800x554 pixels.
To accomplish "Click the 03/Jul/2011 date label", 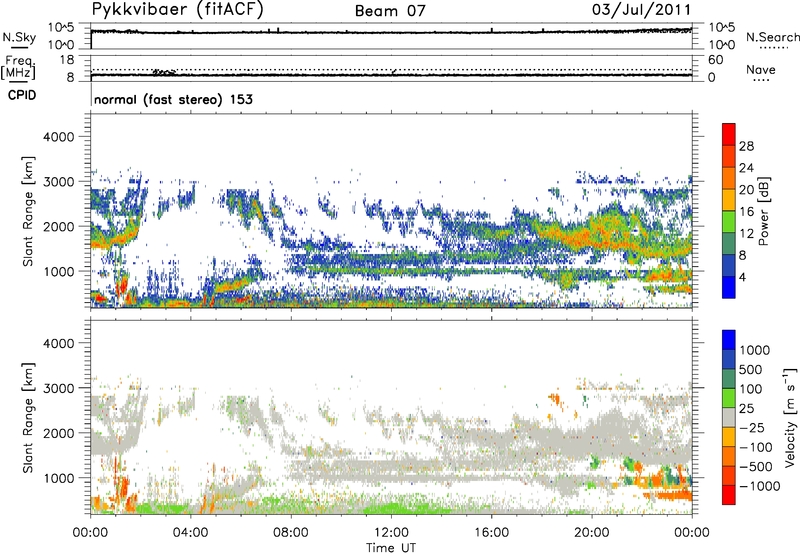I will (642, 10).
